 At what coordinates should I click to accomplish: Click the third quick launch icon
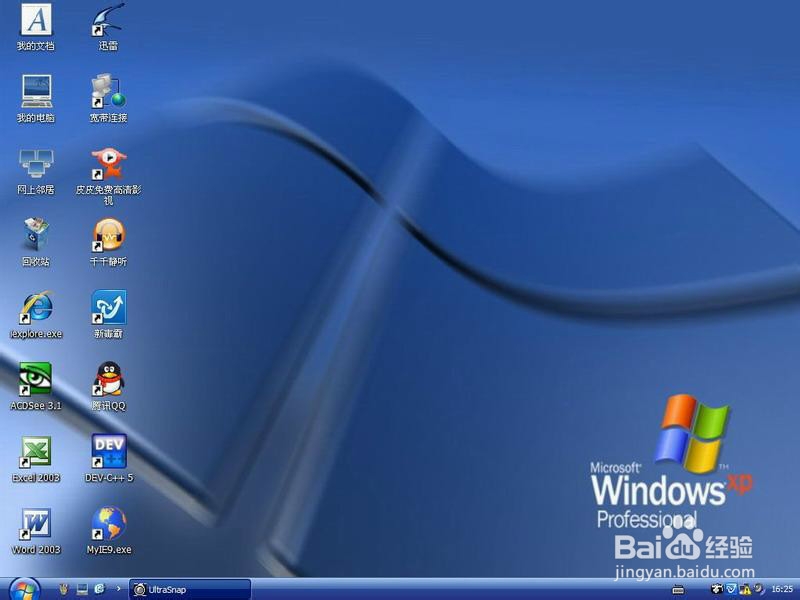point(100,589)
